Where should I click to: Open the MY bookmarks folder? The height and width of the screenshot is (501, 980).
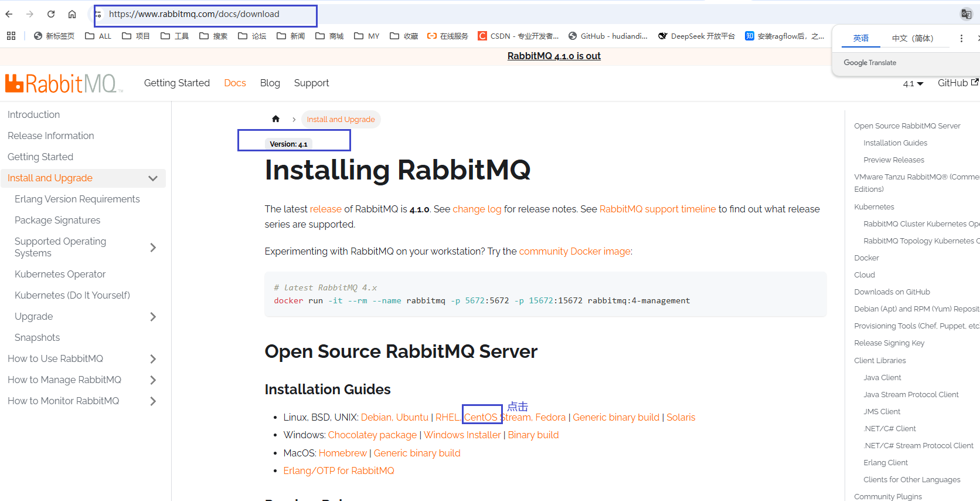coord(367,36)
